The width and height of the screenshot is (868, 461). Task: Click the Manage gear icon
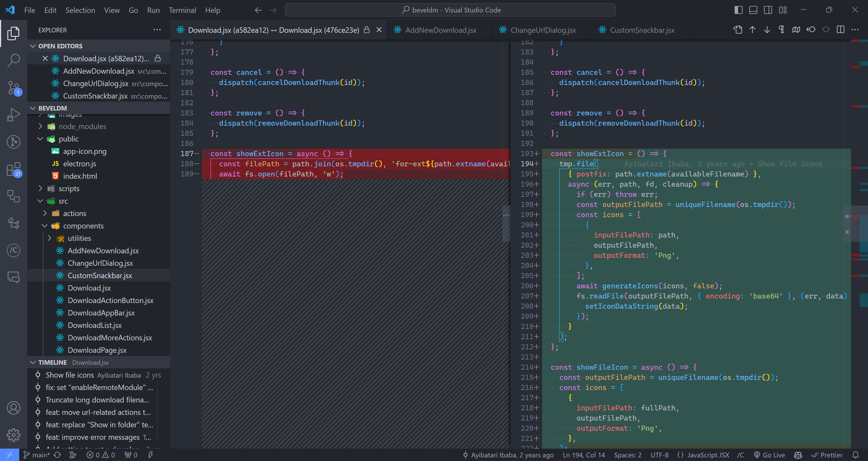coord(14,434)
